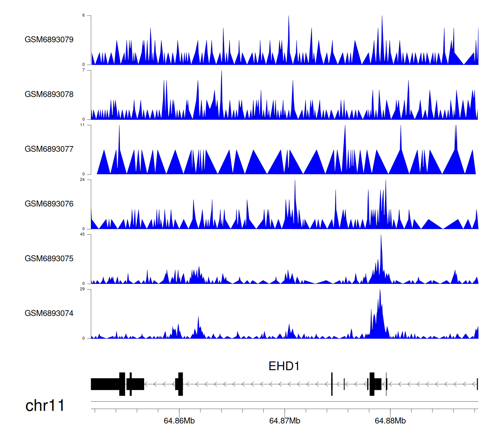Select the y-axis maximum label 29
The image size is (504, 444).
click(82, 289)
